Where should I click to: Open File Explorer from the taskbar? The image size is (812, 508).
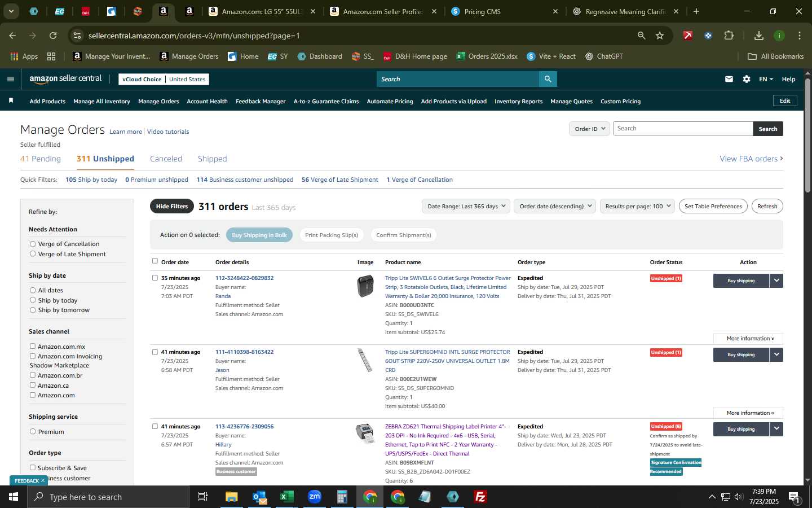tap(232, 497)
